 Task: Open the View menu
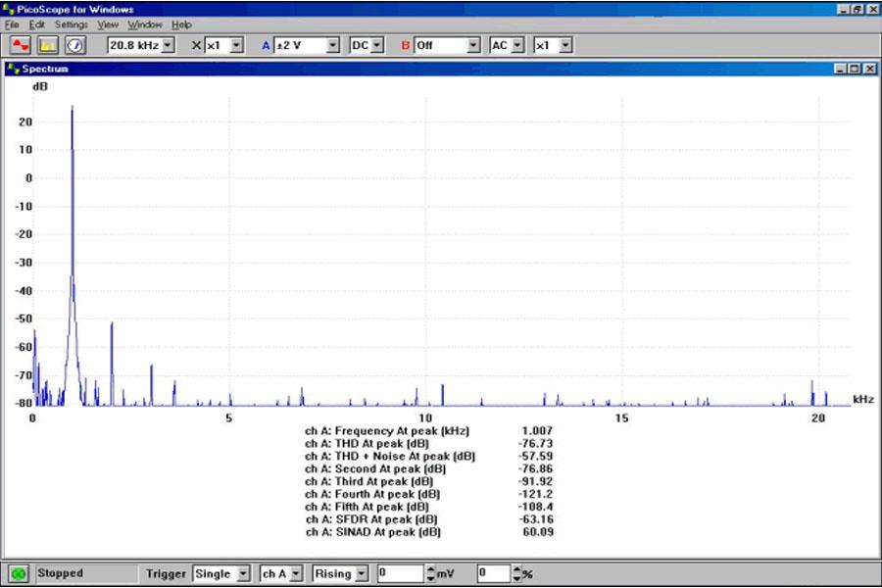[108, 24]
